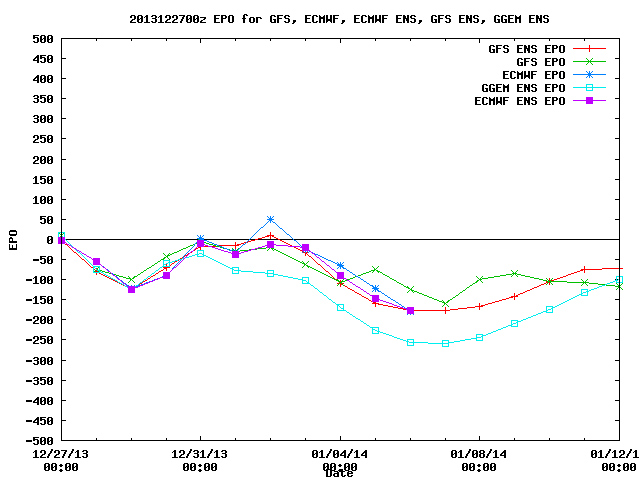
Task: Select the GFS ENS EPO legend label
Action: (x=527, y=49)
